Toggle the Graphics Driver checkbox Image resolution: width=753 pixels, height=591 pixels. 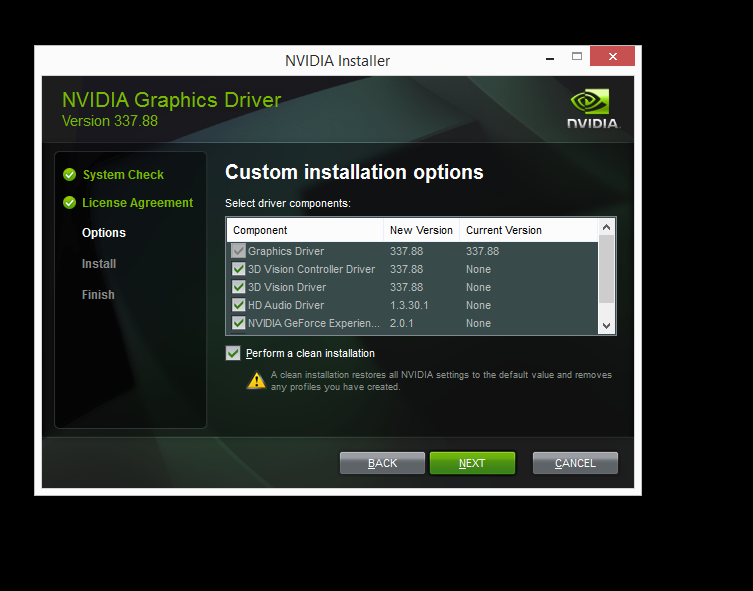point(238,251)
